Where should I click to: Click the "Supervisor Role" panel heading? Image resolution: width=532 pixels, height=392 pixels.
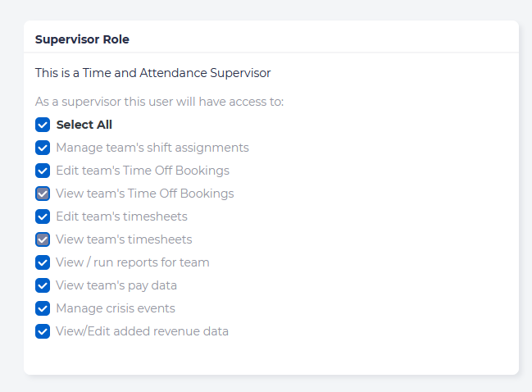point(82,39)
